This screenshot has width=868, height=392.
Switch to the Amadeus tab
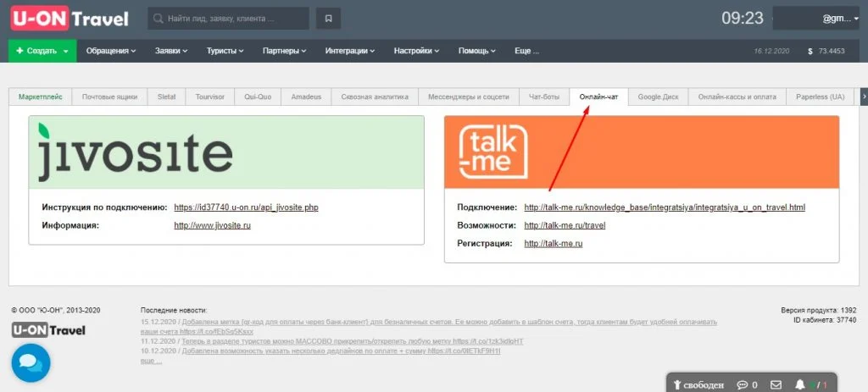(306, 97)
